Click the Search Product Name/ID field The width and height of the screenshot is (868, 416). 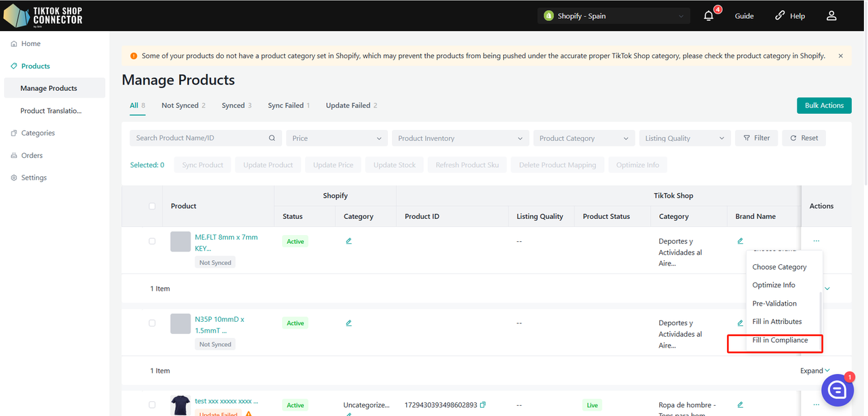click(x=200, y=138)
